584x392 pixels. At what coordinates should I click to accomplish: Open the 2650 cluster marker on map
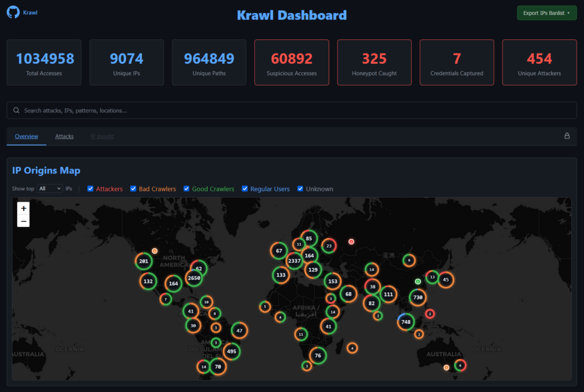(194, 278)
